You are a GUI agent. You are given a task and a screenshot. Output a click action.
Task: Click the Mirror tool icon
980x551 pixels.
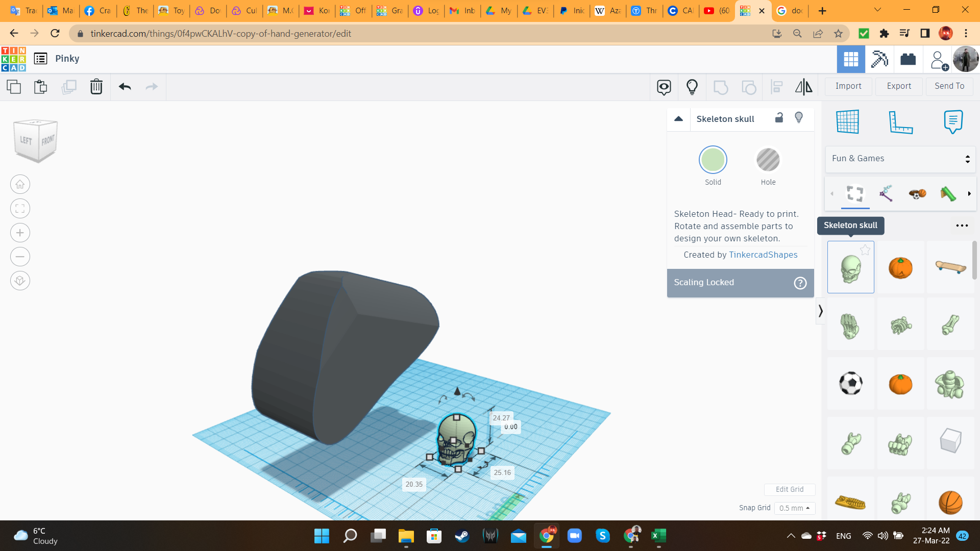803,87
